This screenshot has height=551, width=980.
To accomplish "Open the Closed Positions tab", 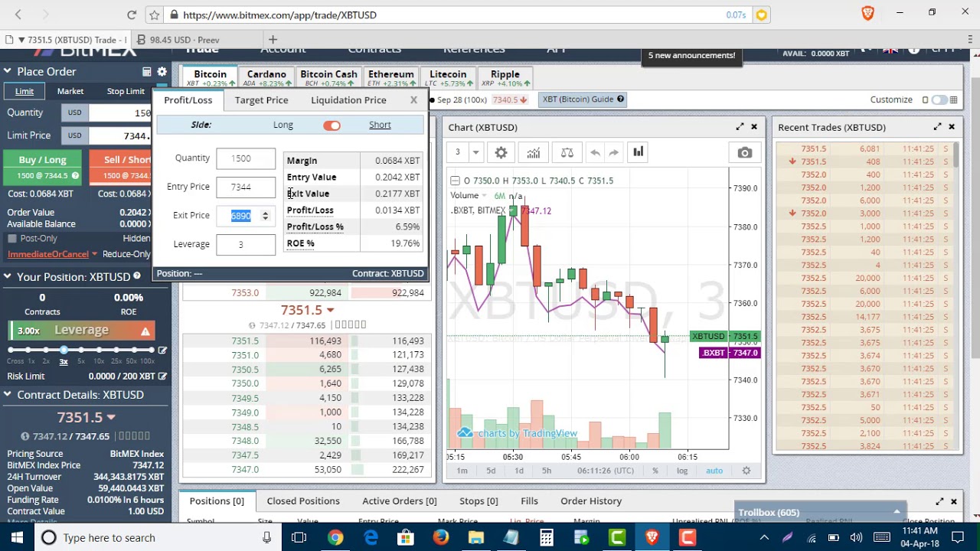I will click(303, 501).
